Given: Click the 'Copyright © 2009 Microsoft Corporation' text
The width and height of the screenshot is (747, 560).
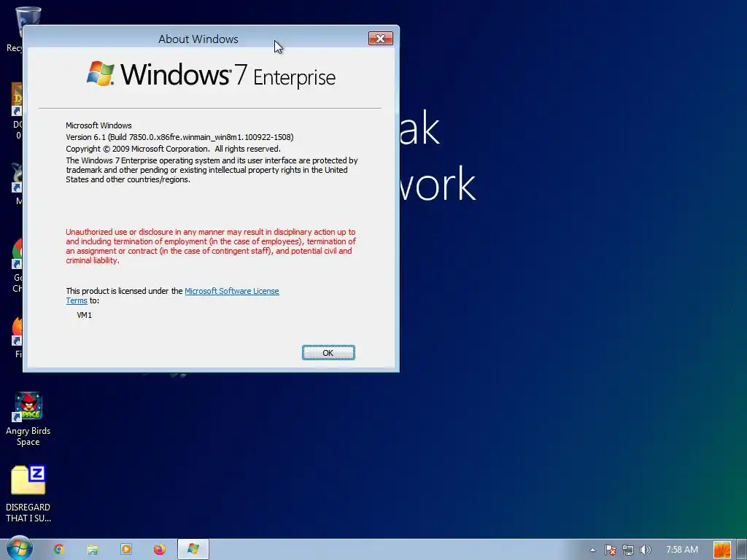Looking at the screenshot, I should [x=137, y=149].
